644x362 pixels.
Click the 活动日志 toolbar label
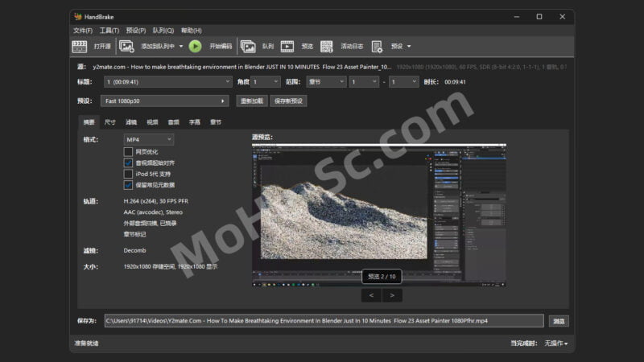(x=352, y=47)
